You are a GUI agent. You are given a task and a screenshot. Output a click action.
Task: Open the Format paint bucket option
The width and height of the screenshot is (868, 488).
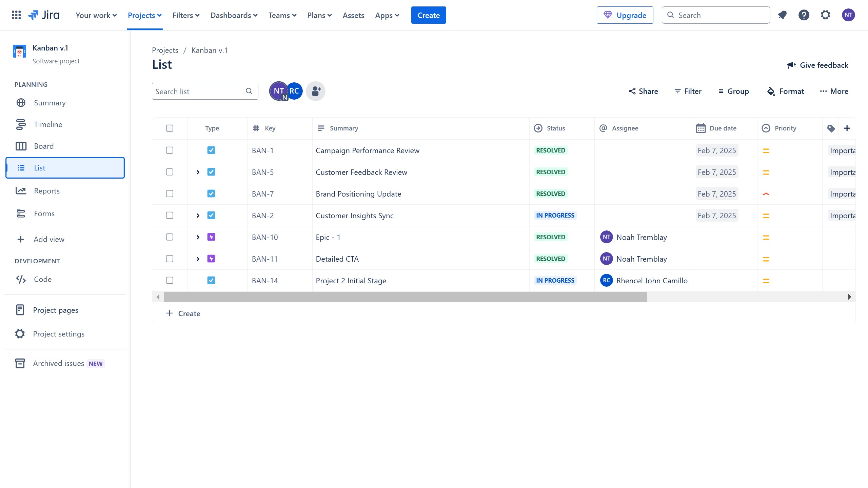tap(785, 91)
